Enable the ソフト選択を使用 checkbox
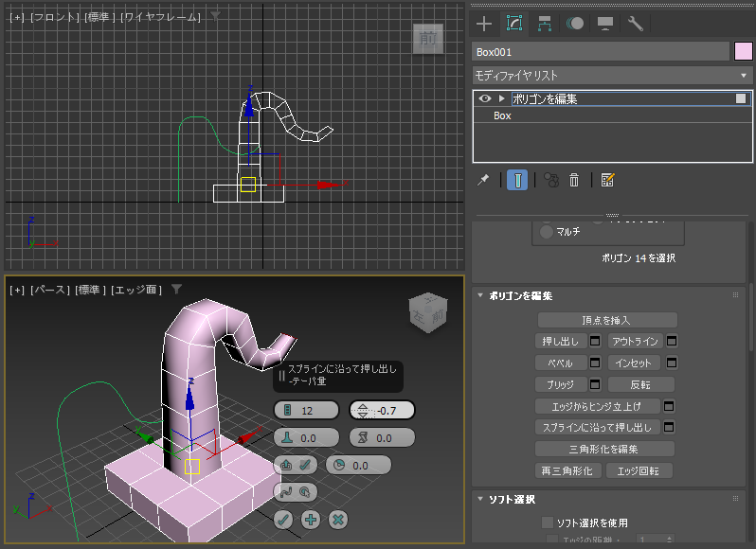 click(548, 523)
